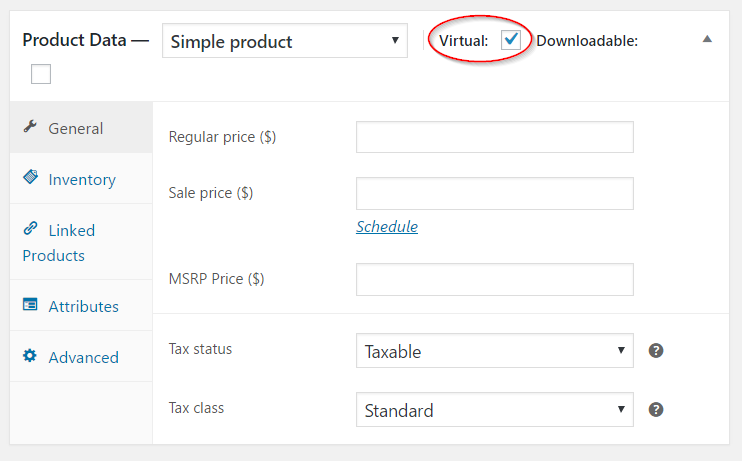The height and width of the screenshot is (461, 742).
Task: Focus the Regular price input field
Action: tap(495, 137)
